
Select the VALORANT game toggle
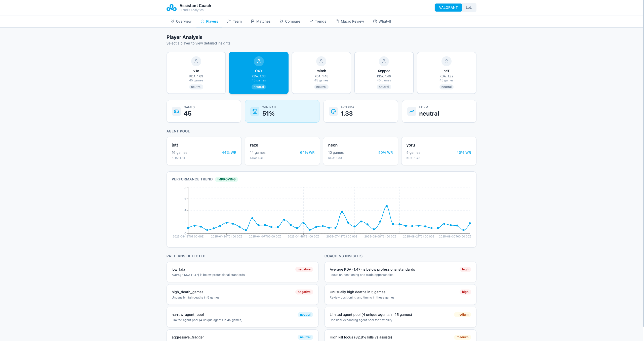448,8
